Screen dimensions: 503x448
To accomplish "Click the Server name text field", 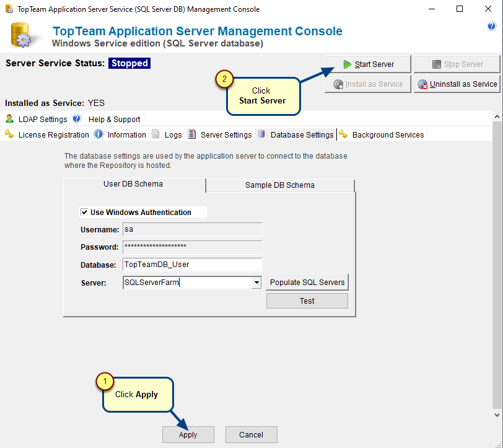I will coord(188,283).
